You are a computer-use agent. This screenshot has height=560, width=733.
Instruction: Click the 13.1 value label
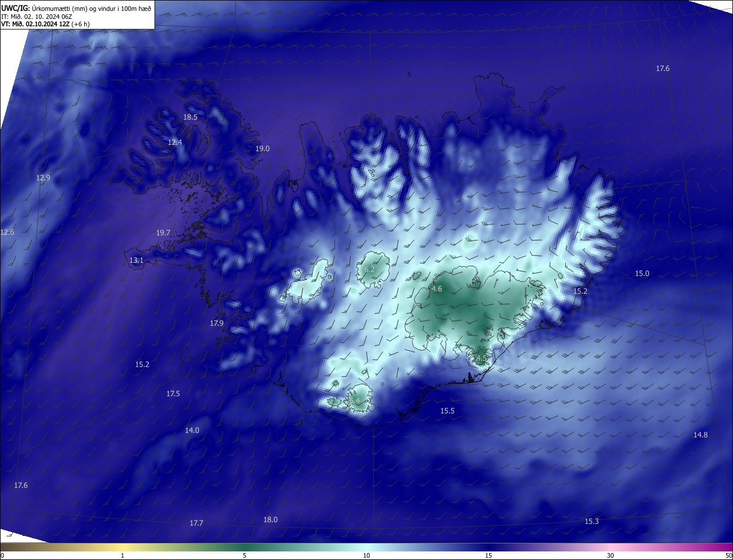(x=136, y=260)
